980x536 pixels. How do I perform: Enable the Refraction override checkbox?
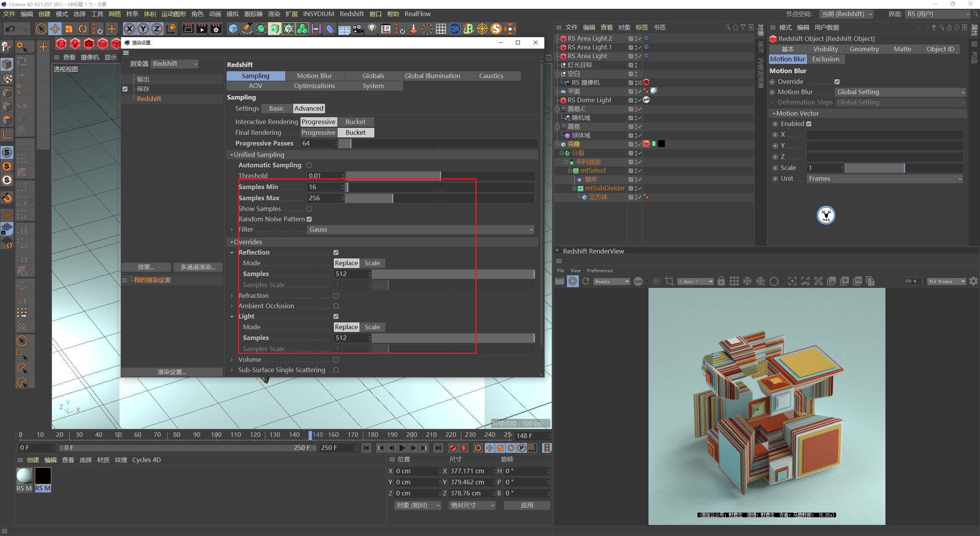click(336, 296)
